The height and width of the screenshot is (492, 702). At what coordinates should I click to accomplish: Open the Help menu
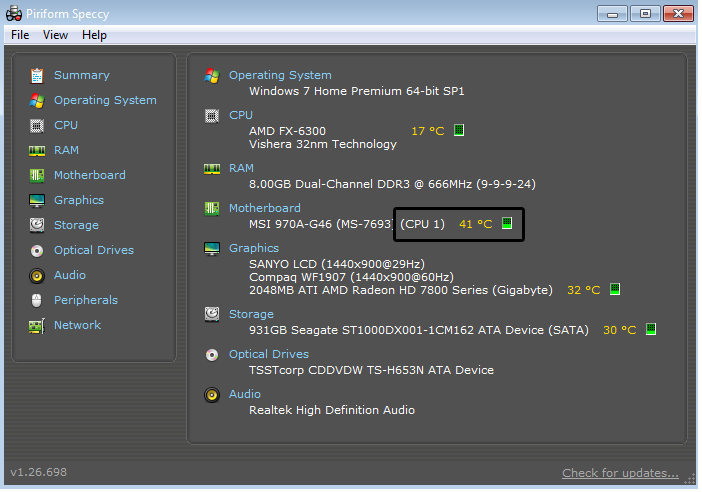click(94, 35)
